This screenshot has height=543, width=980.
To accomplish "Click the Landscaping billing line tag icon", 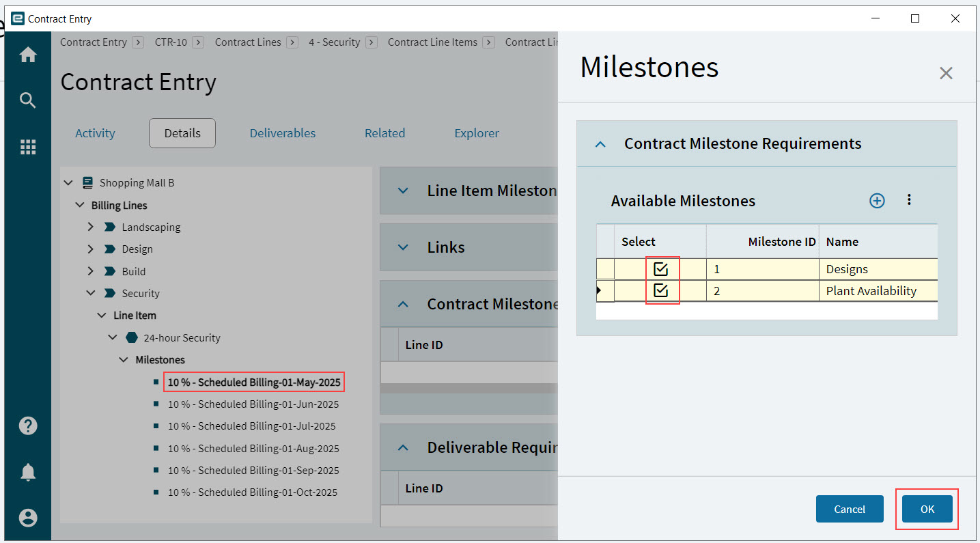I will [x=109, y=227].
